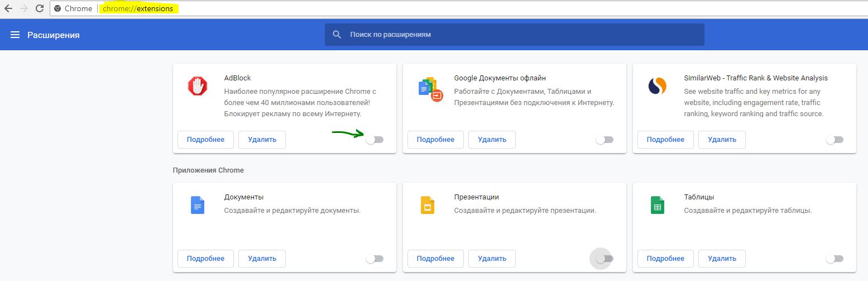
Task: Click Создавайте и редактируйте презентации text
Action: (525, 211)
